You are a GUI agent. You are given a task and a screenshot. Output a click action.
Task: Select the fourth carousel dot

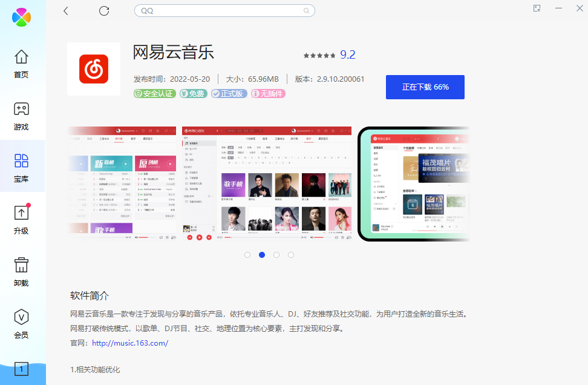[291, 255]
